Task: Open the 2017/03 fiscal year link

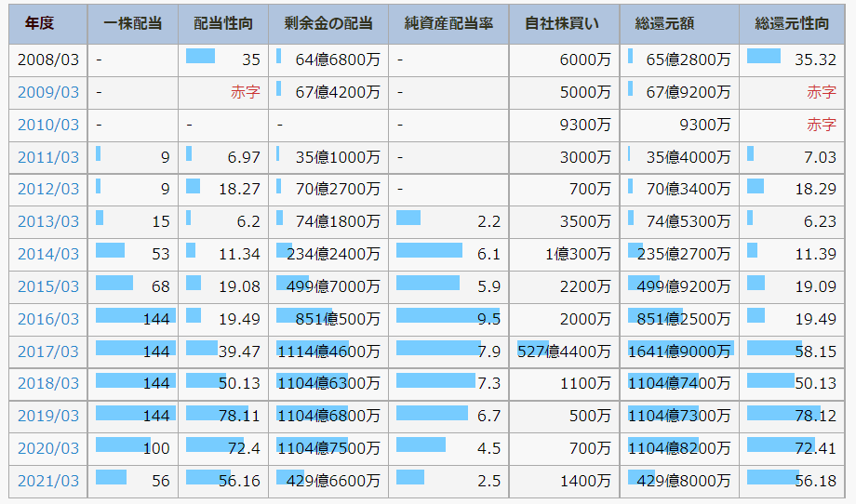Action: point(48,351)
